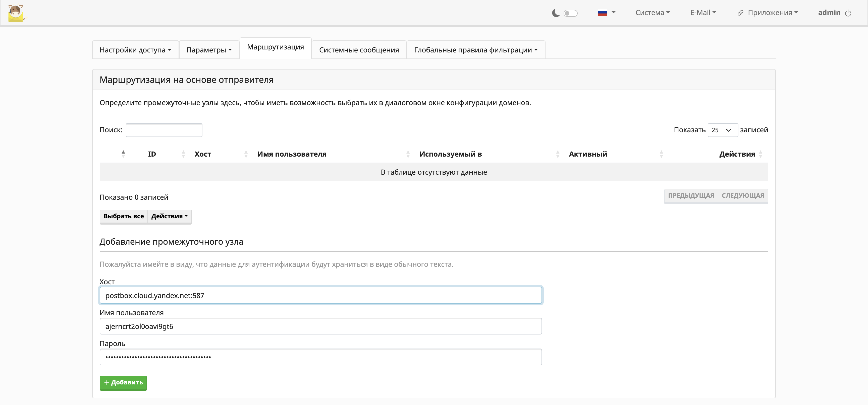Click the logout power icon next to admin
Viewport: 868px width, 405px height.
coord(848,13)
